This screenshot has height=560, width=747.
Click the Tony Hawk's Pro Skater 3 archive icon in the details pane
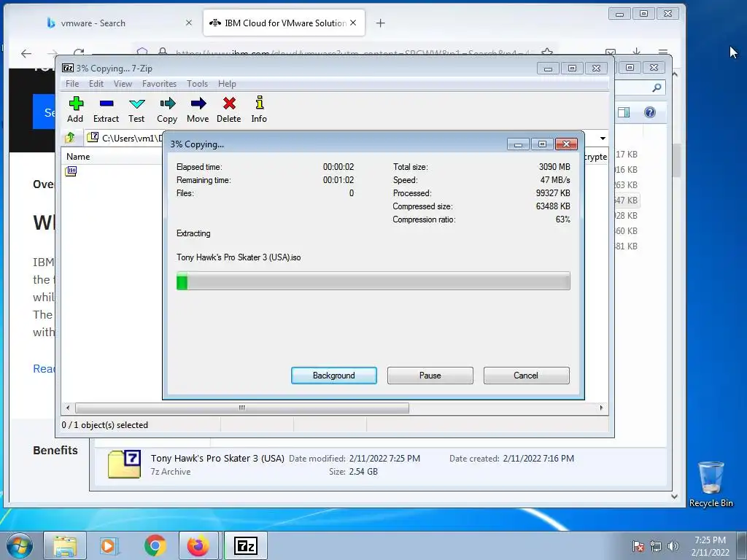coord(124,464)
